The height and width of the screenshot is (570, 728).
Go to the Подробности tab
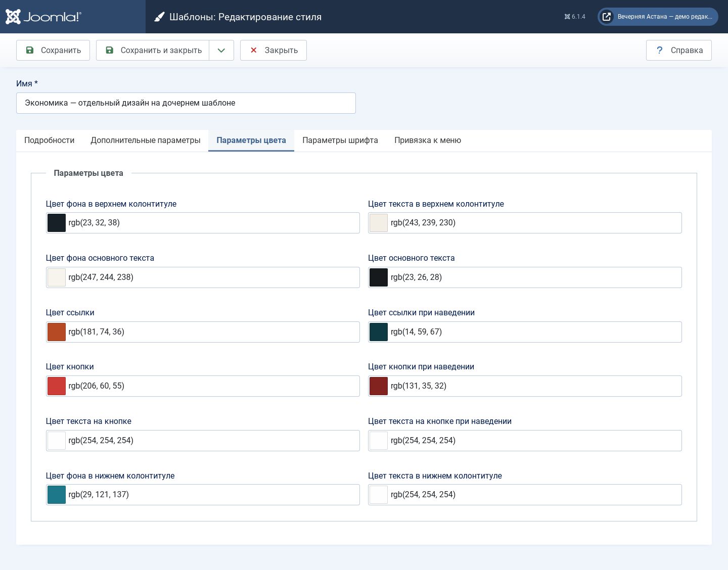pyautogui.click(x=50, y=140)
